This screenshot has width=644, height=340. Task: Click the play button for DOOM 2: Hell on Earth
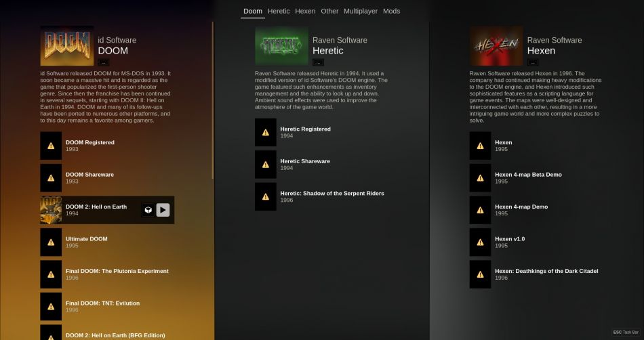coord(163,210)
